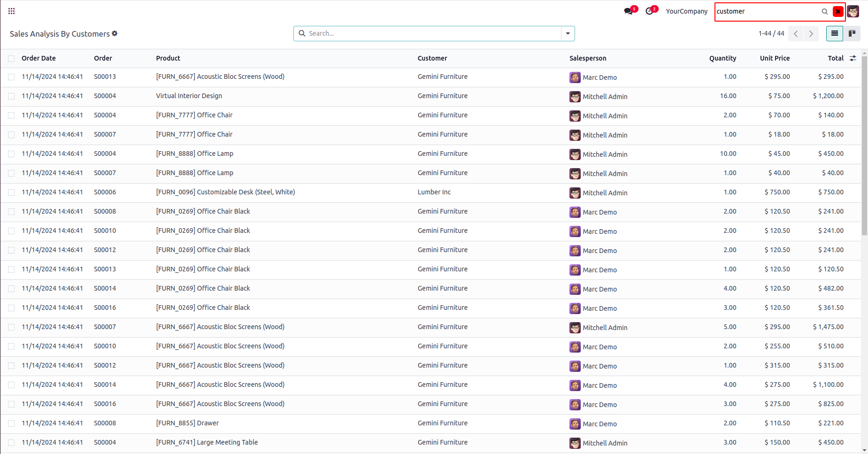The height and width of the screenshot is (454, 868).
Task: Click the magnifier icon in customer search
Action: click(824, 12)
